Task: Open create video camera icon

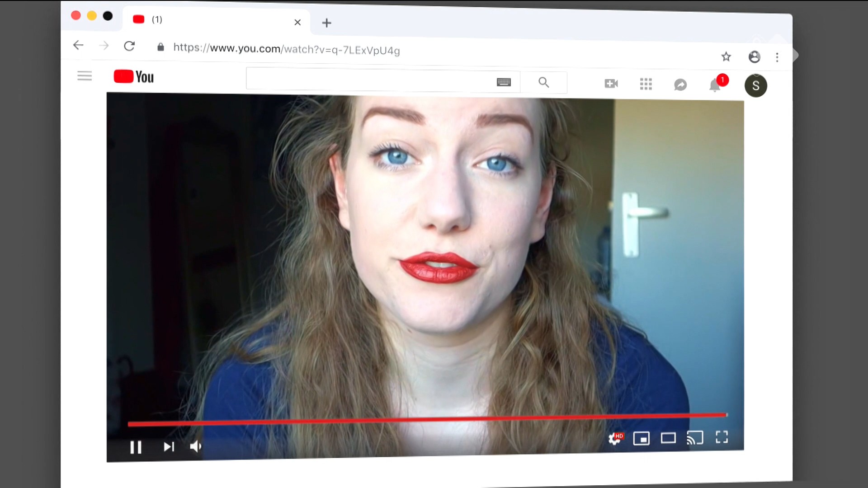Action: pos(611,84)
